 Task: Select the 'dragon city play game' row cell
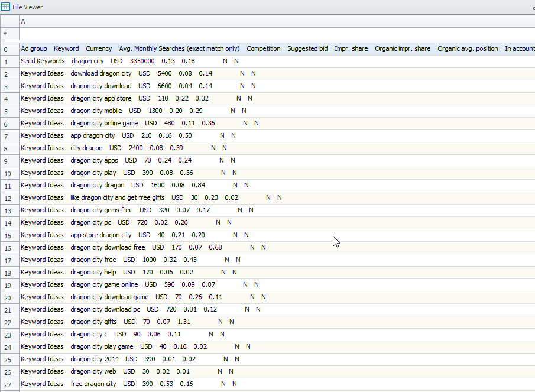point(277,346)
